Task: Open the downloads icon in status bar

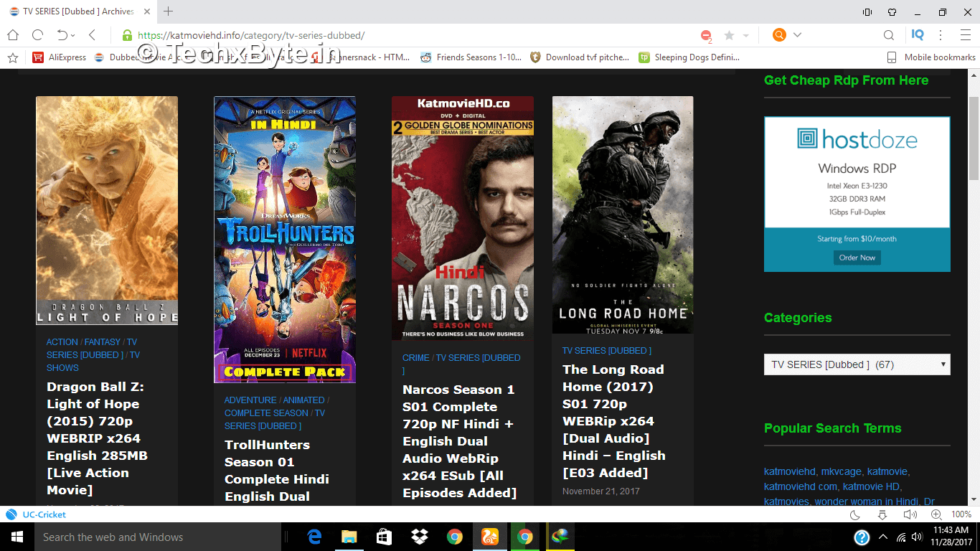Action: coord(883,514)
